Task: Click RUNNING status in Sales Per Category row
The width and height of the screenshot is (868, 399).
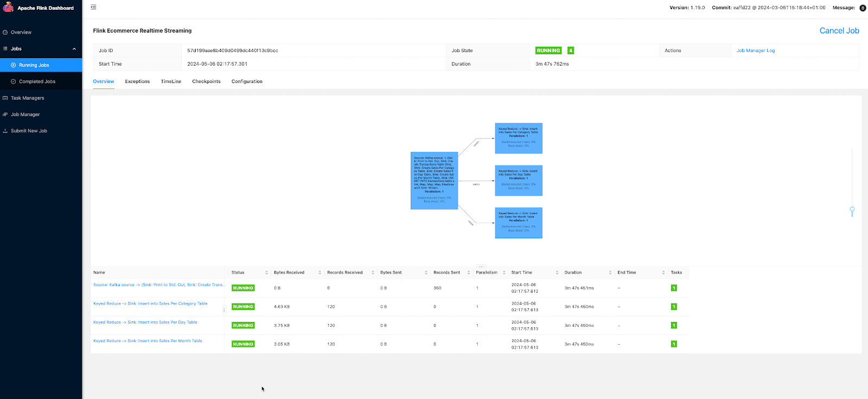Action: click(x=243, y=307)
